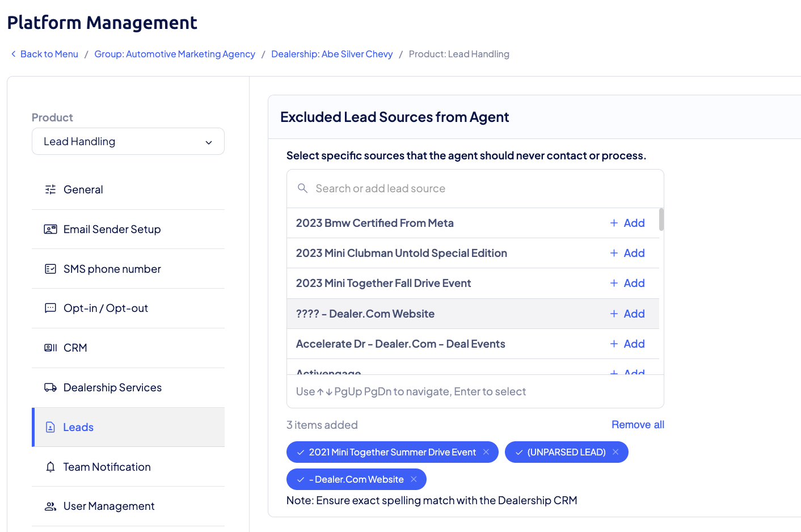The image size is (801, 532).
Task: Click the checkmark on - Dealer.Com Website chip
Action: [301, 480]
